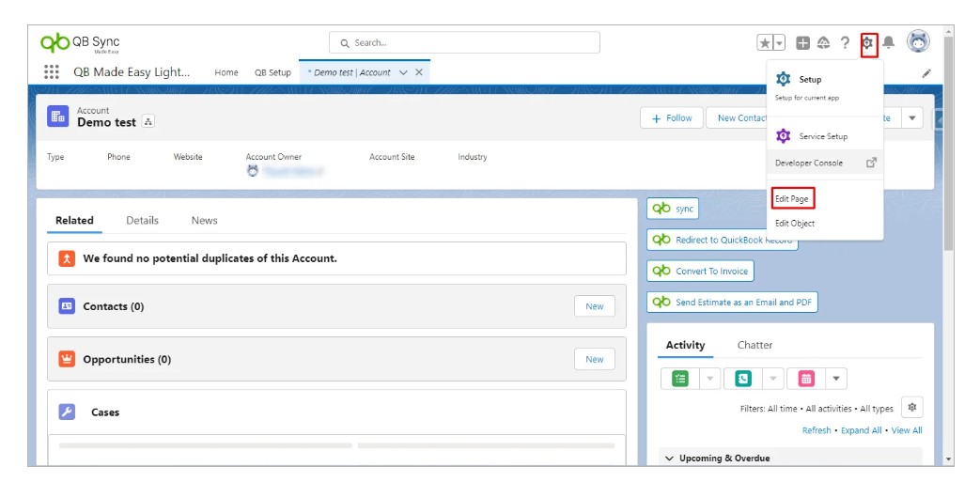Screen dimensions: 980x498
Task: Open the activity filter settings gear
Action: point(911,408)
